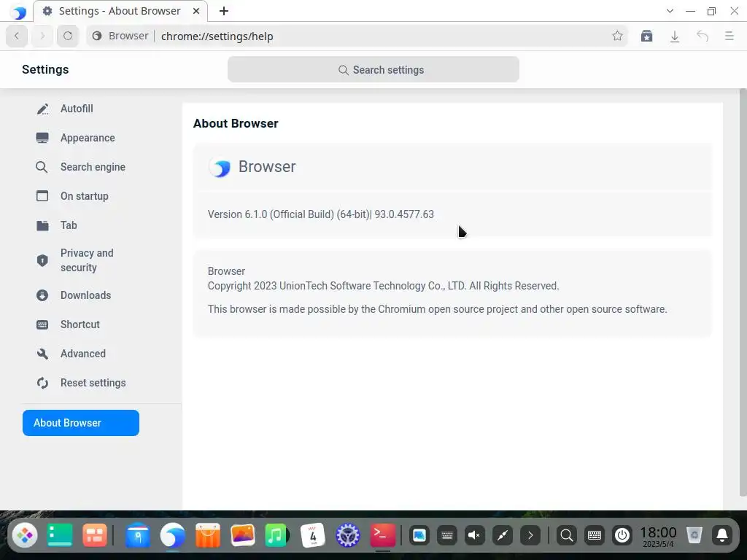Click the Shortcut keyboard icon in sidebar

pyautogui.click(x=42, y=324)
